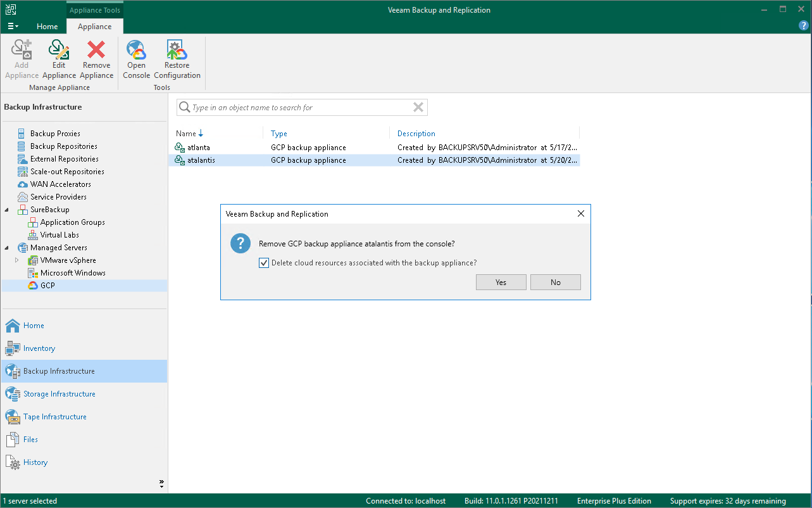Click the GCP cloud tree icon

pos(33,286)
